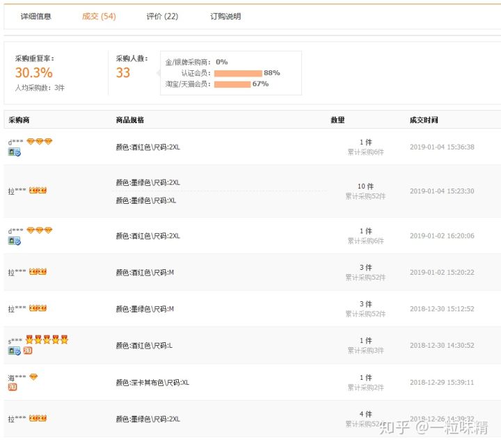
Task: Click the single diamond beside 海***
Action: [x=33, y=377]
